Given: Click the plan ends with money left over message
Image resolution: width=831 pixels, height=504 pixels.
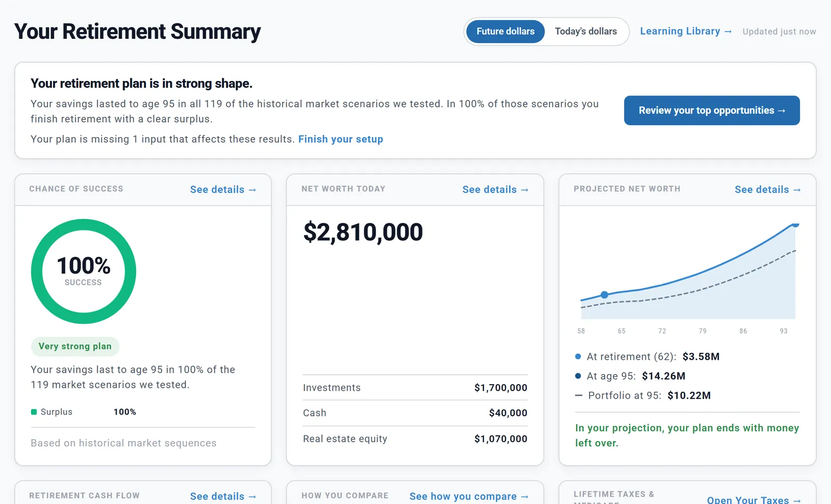Looking at the screenshot, I should pyautogui.click(x=687, y=435).
